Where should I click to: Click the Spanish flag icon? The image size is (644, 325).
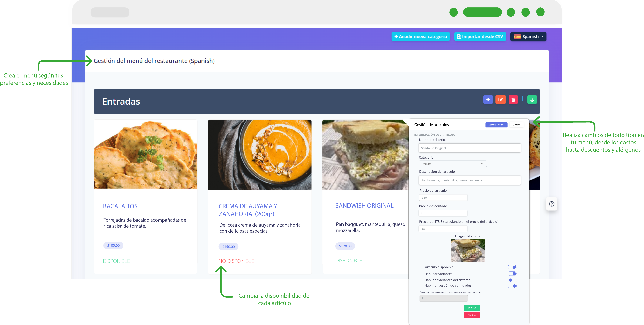click(x=517, y=36)
